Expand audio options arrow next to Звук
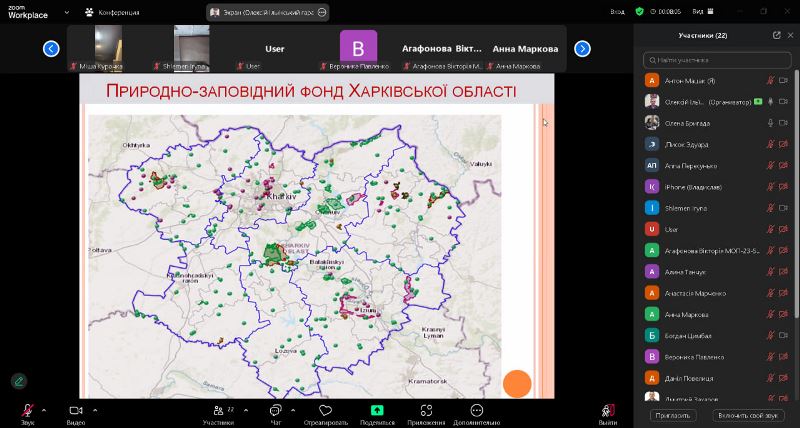This screenshot has width=800, height=428. [x=44, y=410]
